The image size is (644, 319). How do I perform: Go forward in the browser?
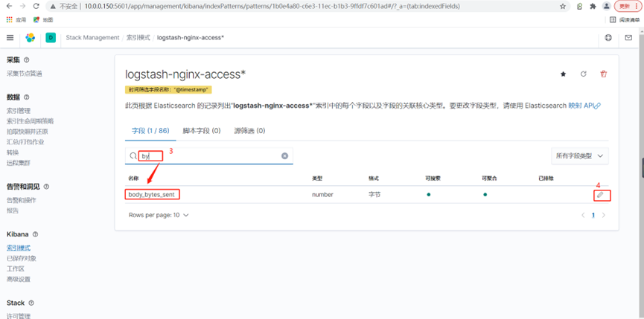[x=22, y=6]
